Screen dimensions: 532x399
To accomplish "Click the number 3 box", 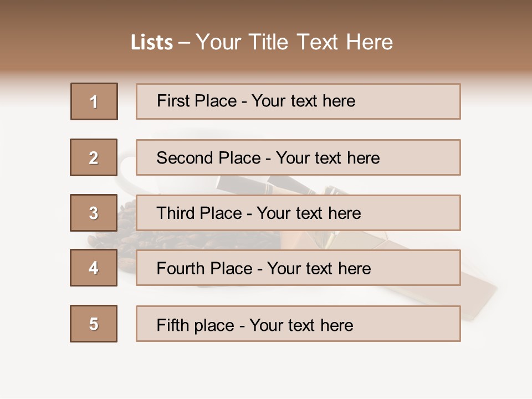I will tap(94, 213).
